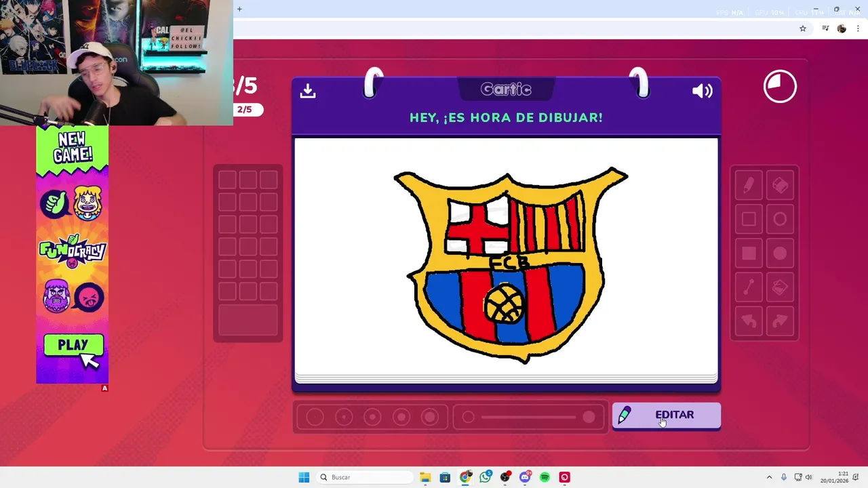Image resolution: width=868 pixels, height=488 pixels.
Task: Select the filled rectangle tool
Action: pos(749,253)
